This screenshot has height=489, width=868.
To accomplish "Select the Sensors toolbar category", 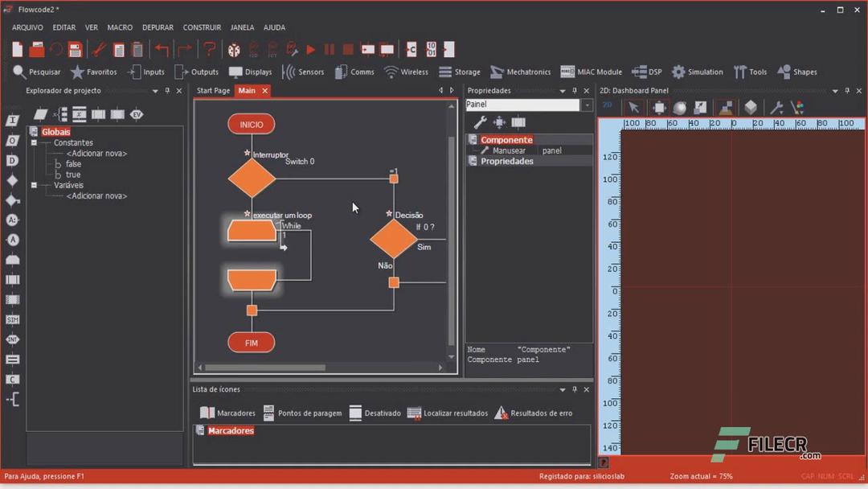I will pyautogui.click(x=304, y=72).
